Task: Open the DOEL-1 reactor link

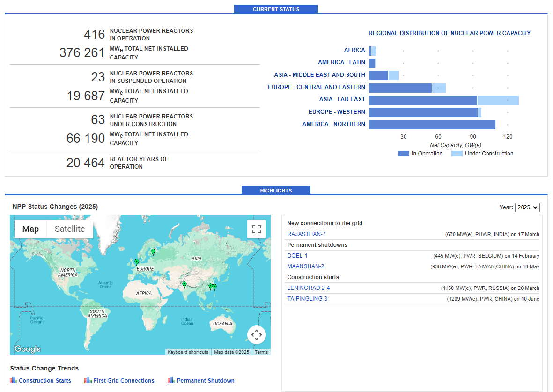Action: pos(297,256)
